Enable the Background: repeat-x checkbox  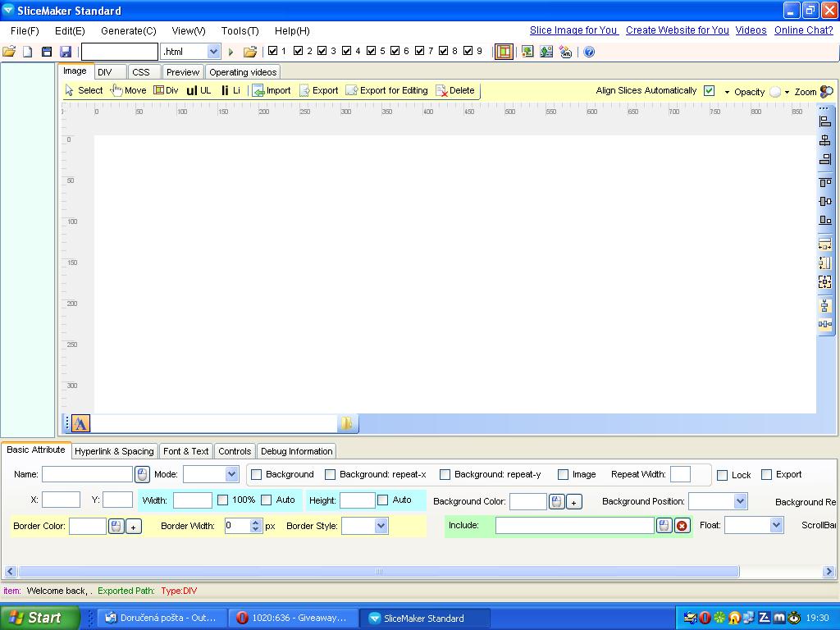click(331, 474)
